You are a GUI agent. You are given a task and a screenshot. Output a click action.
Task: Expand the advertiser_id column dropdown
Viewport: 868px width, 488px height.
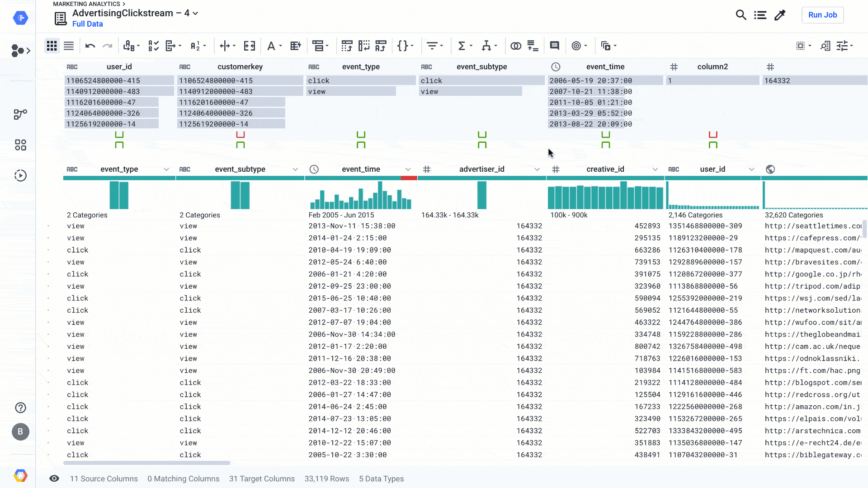point(536,169)
